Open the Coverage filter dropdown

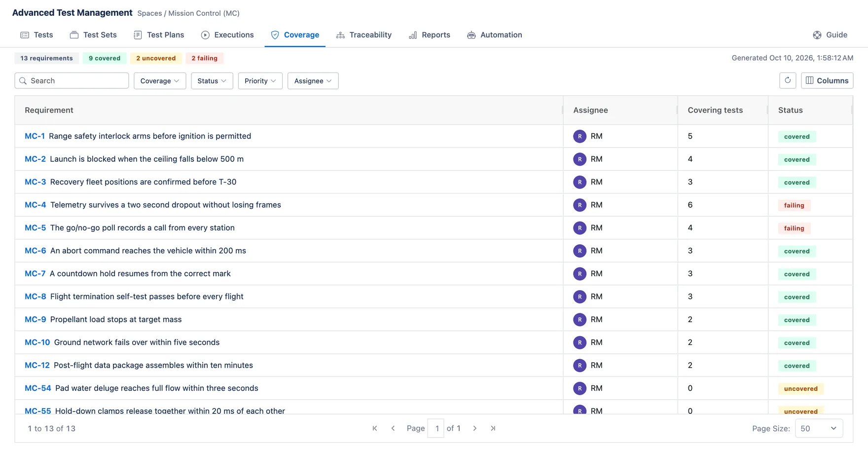(x=160, y=81)
